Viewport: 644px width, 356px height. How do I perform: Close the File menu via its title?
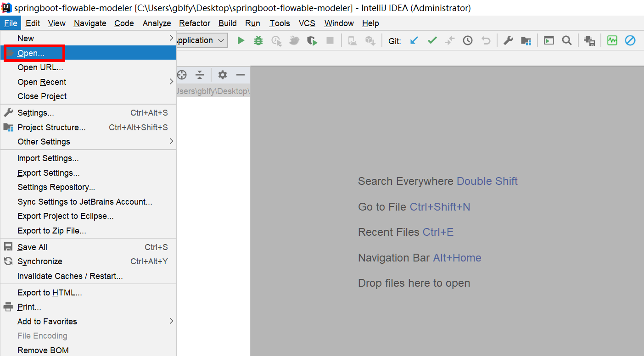coord(11,23)
